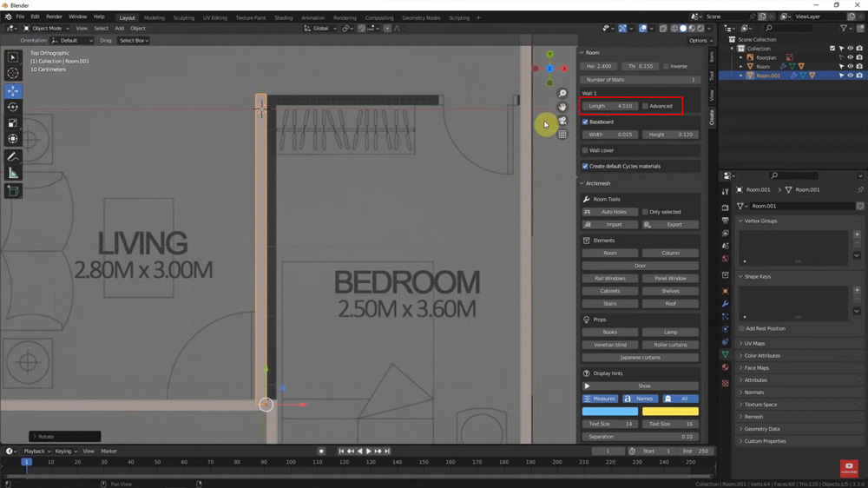Click the Japanese curtains button
Image resolution: width=868 pixels, height=488 pixels.
pyautogui.click(x=640, y=358)
